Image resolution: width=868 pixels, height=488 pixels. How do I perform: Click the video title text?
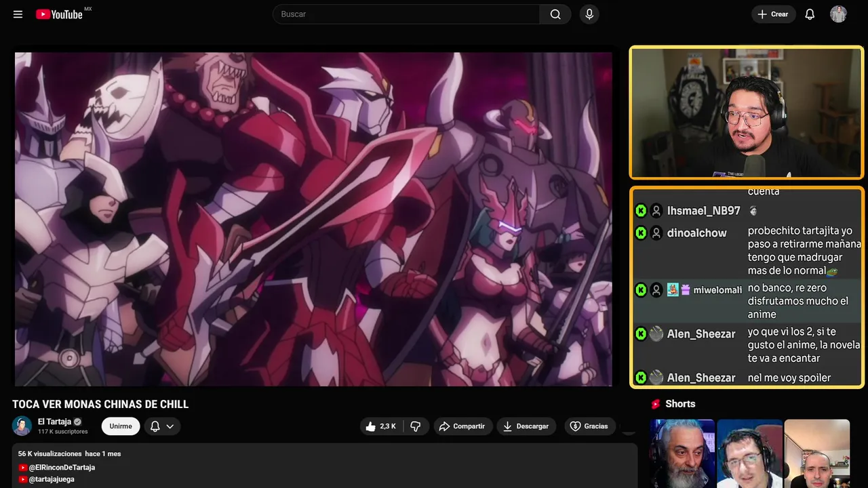(100, 404)
